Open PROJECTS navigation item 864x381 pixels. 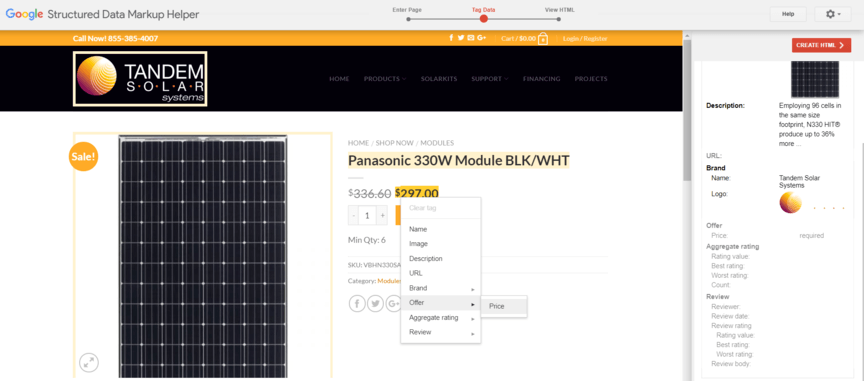point(591,79)
